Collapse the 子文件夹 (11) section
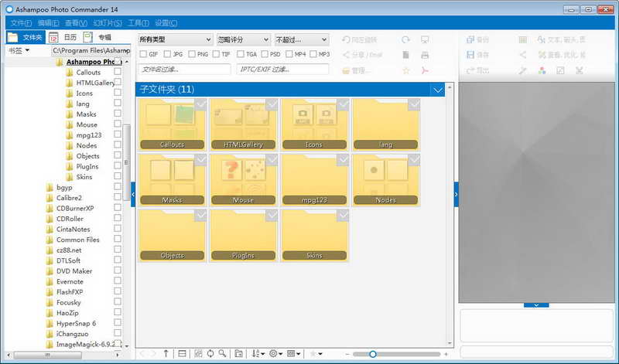Screen dimensions: 619x364 pos(437,90)
